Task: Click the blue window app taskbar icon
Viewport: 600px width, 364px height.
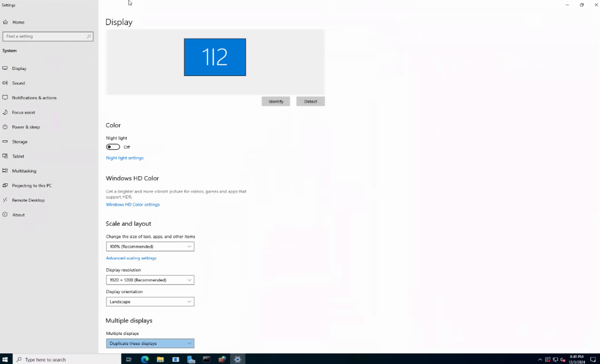Action: pos(176,360)
